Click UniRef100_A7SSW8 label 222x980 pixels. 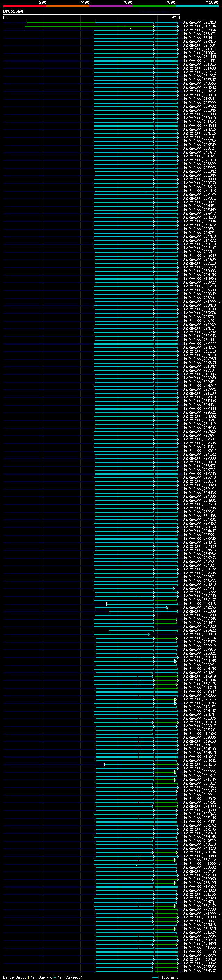click(199, 909)
